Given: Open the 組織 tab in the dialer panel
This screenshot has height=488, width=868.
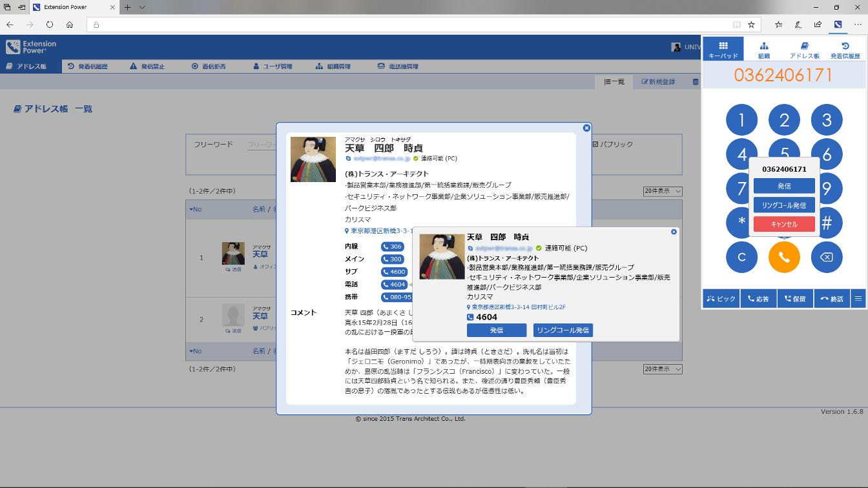Looking at the screenshot, I should 764,48.
